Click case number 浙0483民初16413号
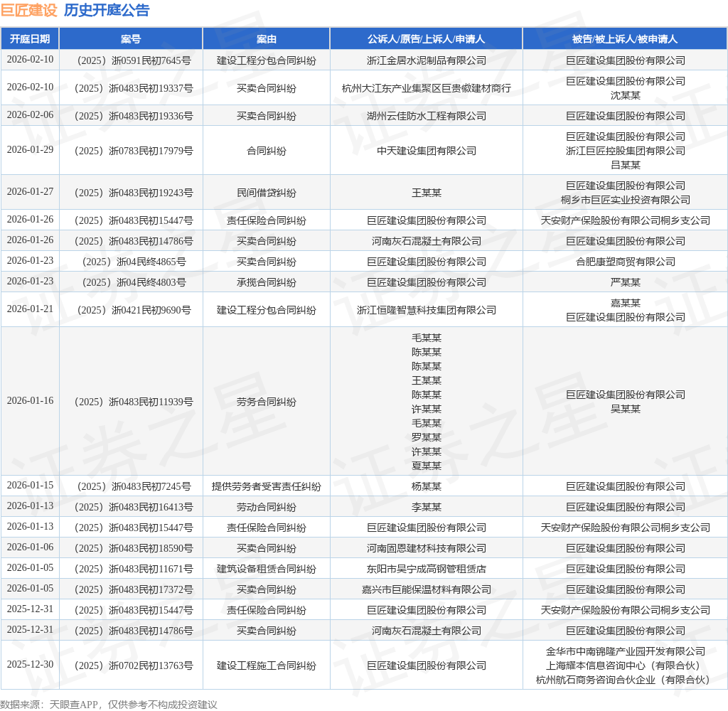 (134, 507)
